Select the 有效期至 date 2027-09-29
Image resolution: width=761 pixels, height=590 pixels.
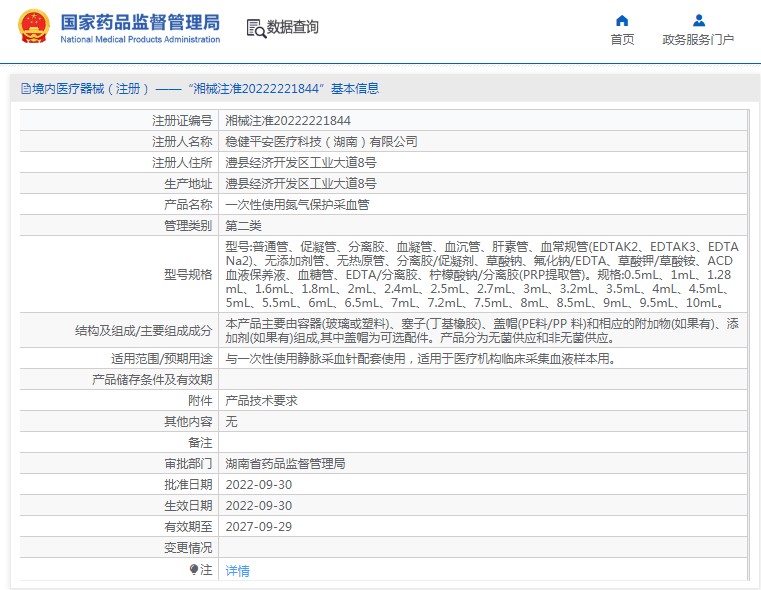click(258, 527)
